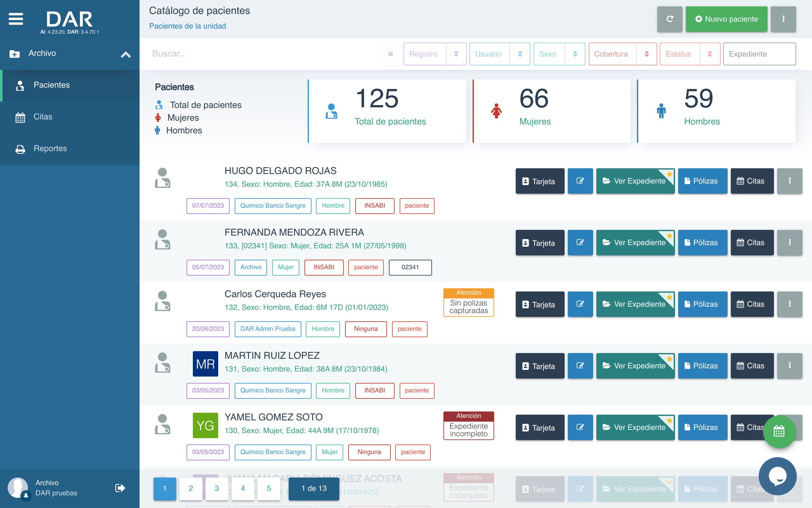
Task: Open Pólizas for Yamel Gomez Soto
Action: tap(702, 427)
